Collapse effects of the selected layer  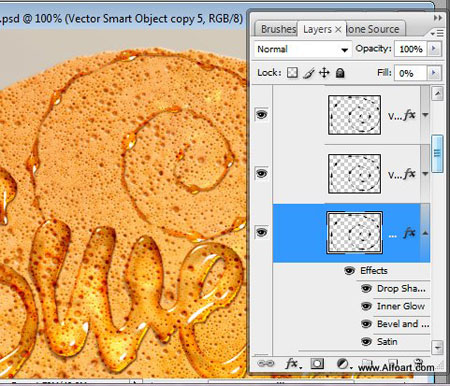[x=425, y=233]
